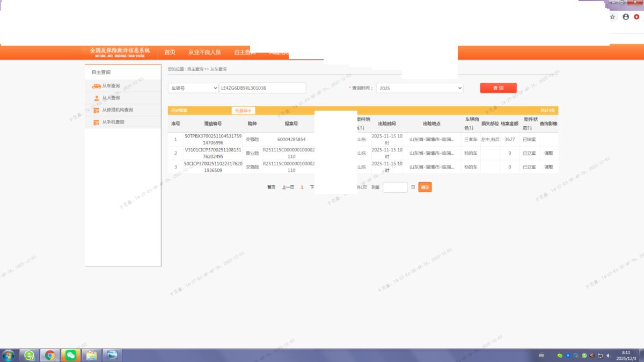
Task: Click the 从修理机构查询 sidebar icon
Action: [97, 110]
